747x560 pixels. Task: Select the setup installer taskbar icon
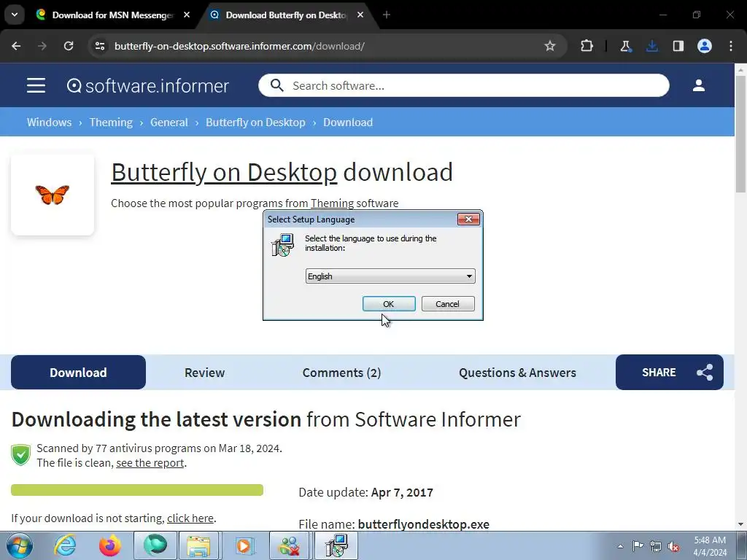[x=336, y=545]
